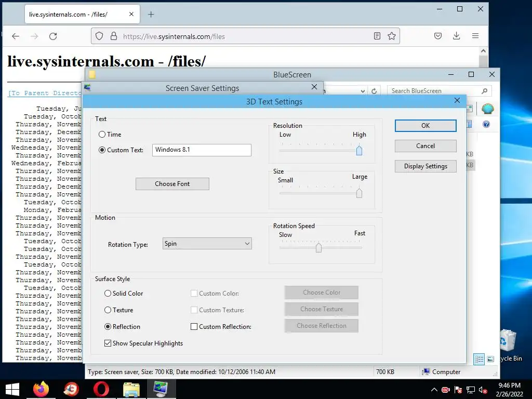Close the 3D Text Settings dialog
The height and width of the screenshot is (399, 532).
[x=457, y=100]
